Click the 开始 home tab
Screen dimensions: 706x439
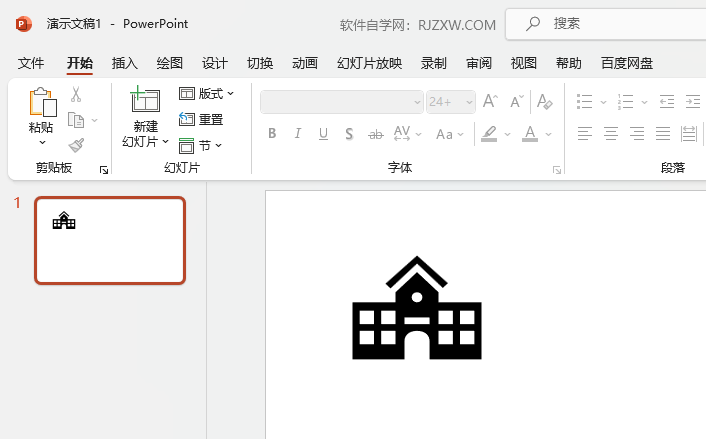tap(80, 63)
